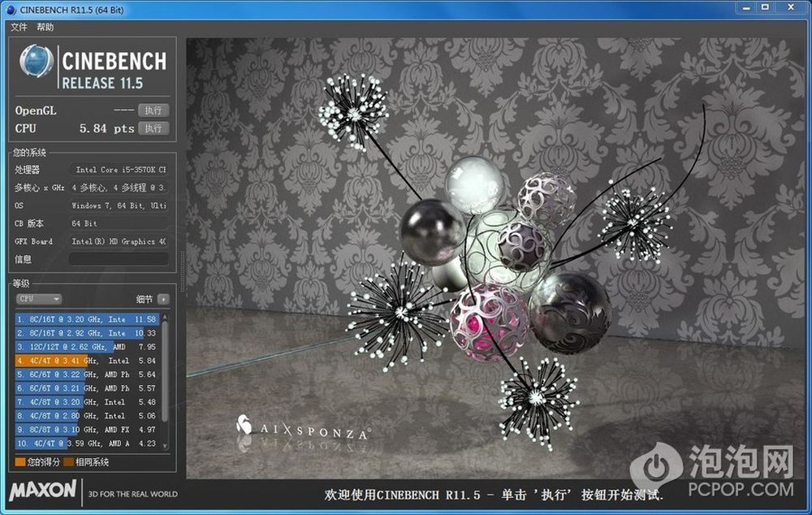Select ranking row 10. 4C/4T @ 3.59 GHz
The height and width of the screenshot is (515, 812).
click(x=87, y=444)
